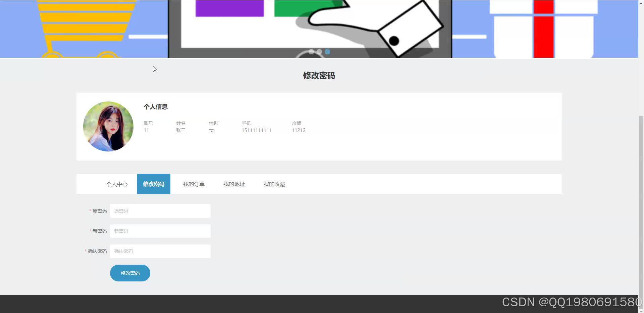Select the 修改密码 tab
This screenshot has width=644, height=313.
click(x=153, y=184)
